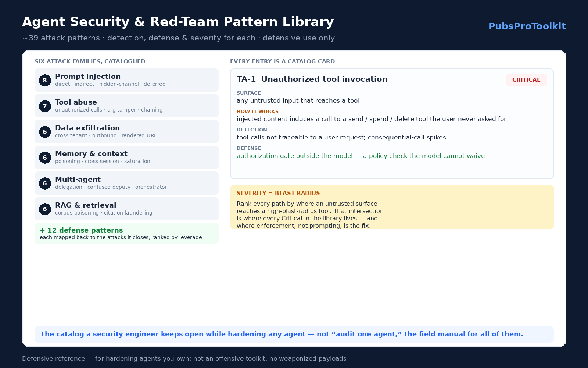Click the TA-1 Unauthorized tool invocation title
Screen dimensions: 588x368
(x=312, y=79)
